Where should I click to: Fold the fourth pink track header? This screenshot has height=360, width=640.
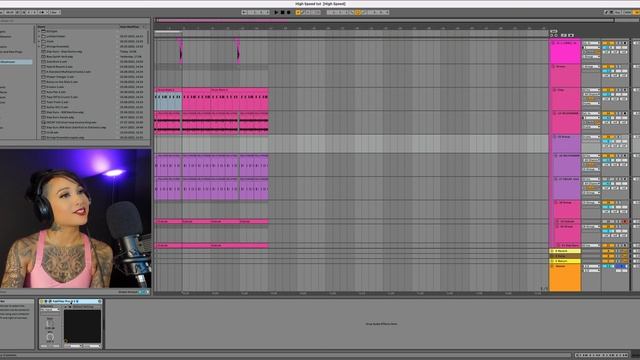tap(555, 113)
